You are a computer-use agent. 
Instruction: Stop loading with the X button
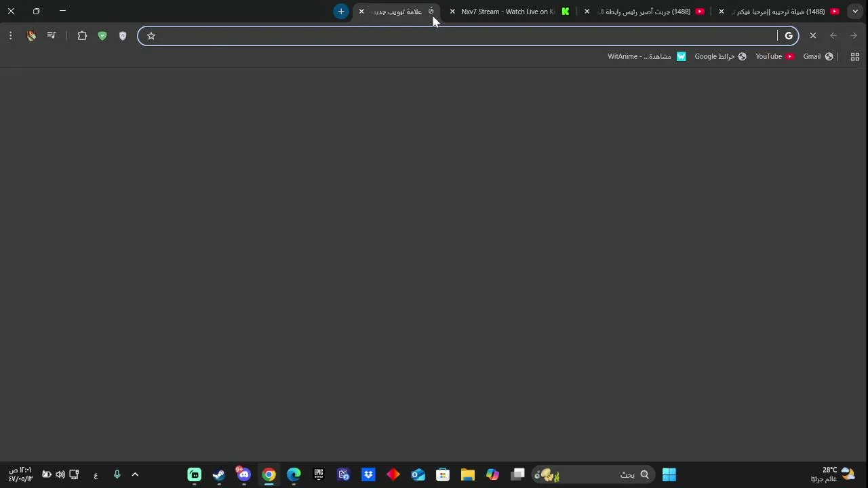click(813, 36)
